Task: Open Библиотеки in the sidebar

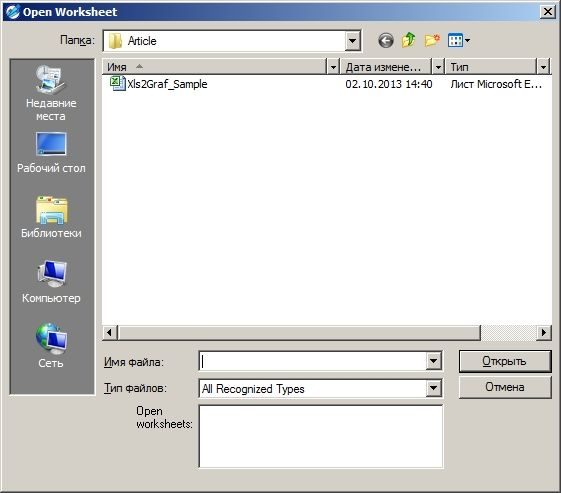Action: (x=51, y=217)
